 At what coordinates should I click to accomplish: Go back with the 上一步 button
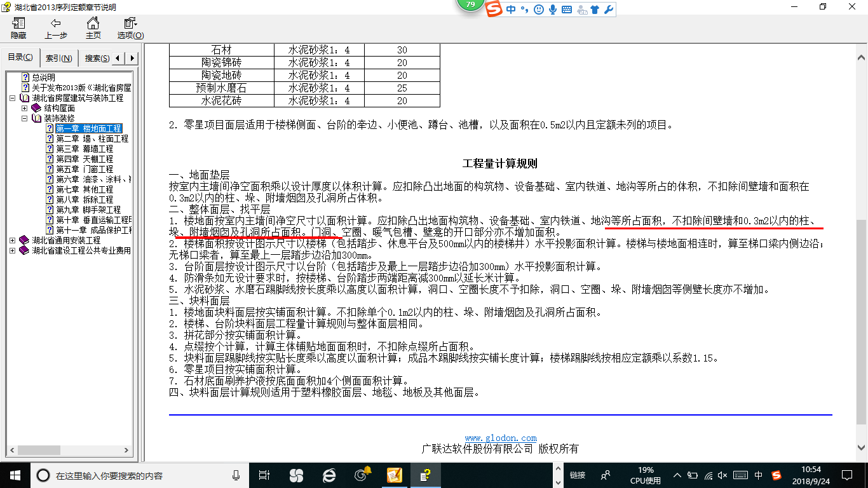(x=56, y=28)
